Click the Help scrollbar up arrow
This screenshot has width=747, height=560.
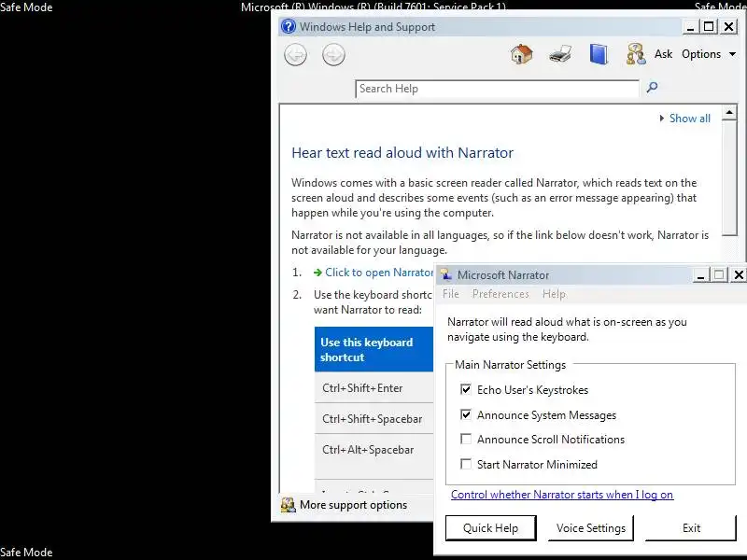[729, 113]
